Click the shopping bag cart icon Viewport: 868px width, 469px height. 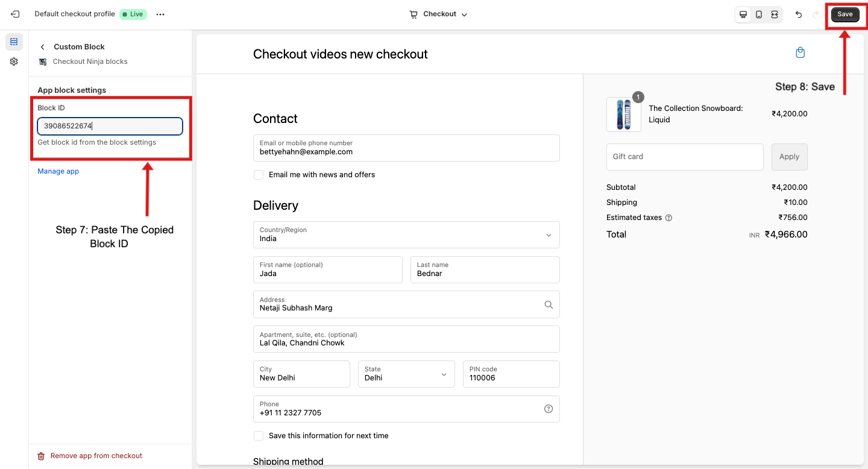(800, 53)
